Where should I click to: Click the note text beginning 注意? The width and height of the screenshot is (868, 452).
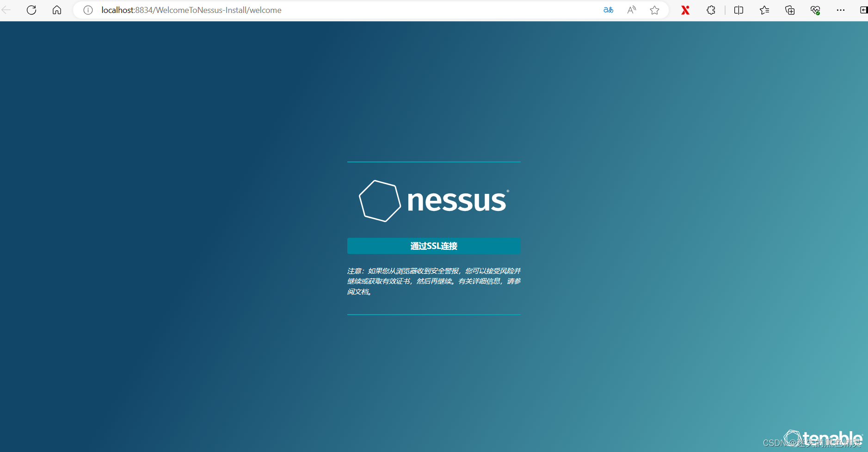[x=434, y=281]
